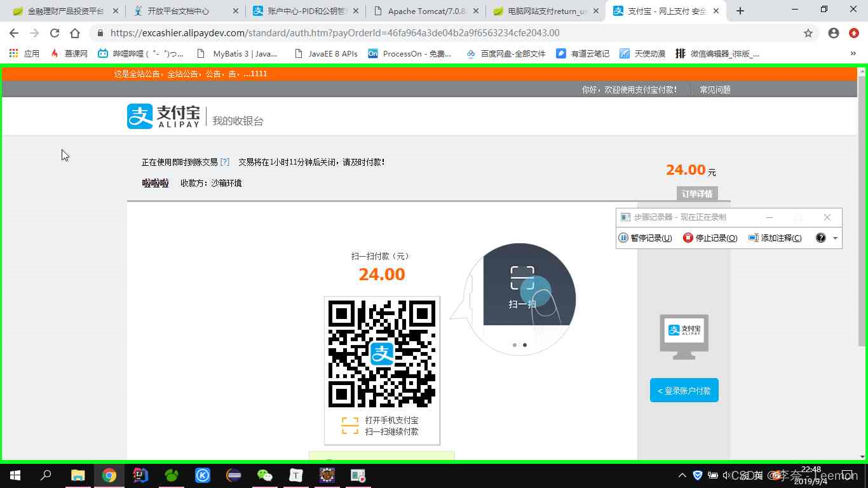The image size is (868, 488).
Task: Open WeChat from the taskbar
Action: point(264,475)
